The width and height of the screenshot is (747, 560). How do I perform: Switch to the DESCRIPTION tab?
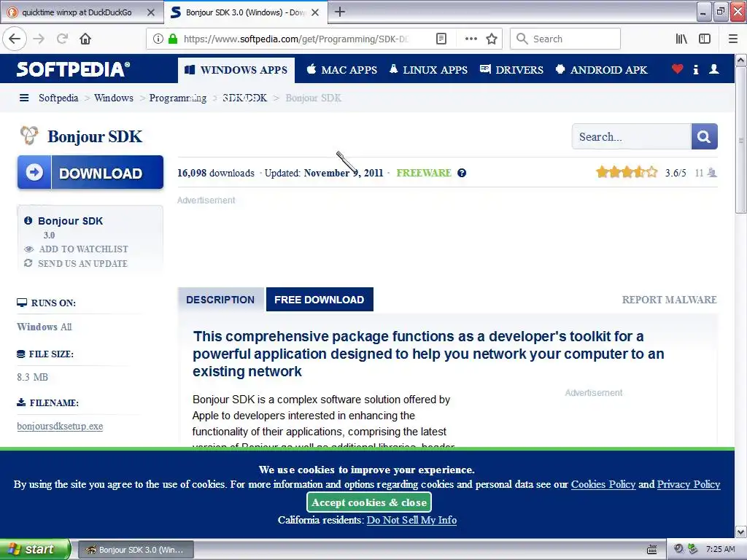coord(220,300)
